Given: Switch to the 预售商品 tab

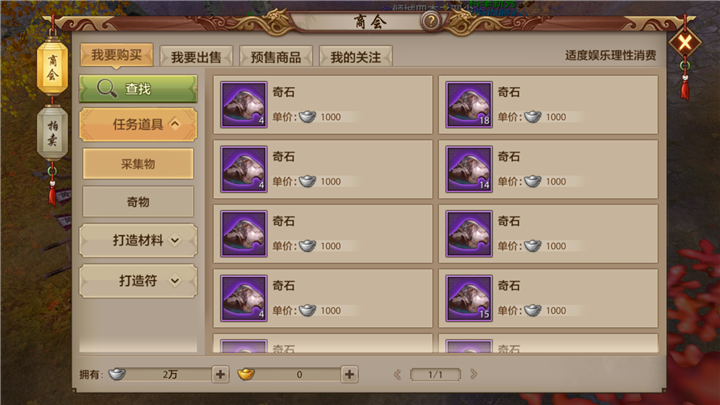Looking at the screenshot, I should tap(276, 56).
